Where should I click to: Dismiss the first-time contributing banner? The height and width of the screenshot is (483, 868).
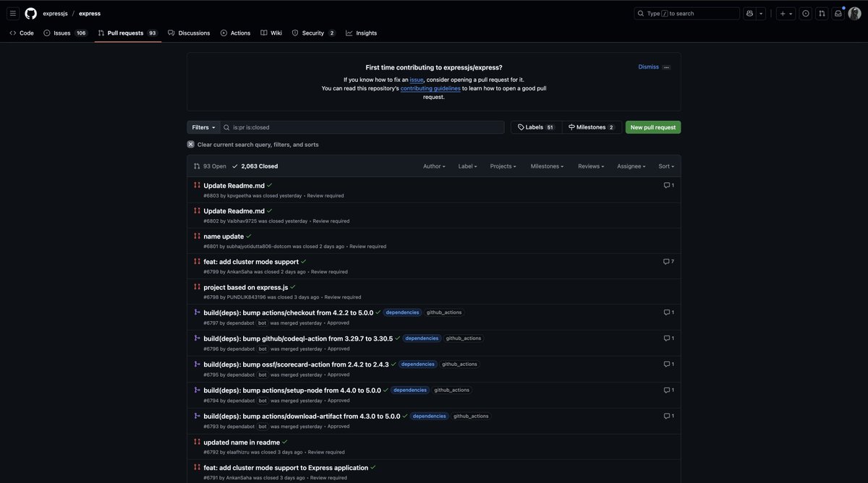tap(648, 67)
